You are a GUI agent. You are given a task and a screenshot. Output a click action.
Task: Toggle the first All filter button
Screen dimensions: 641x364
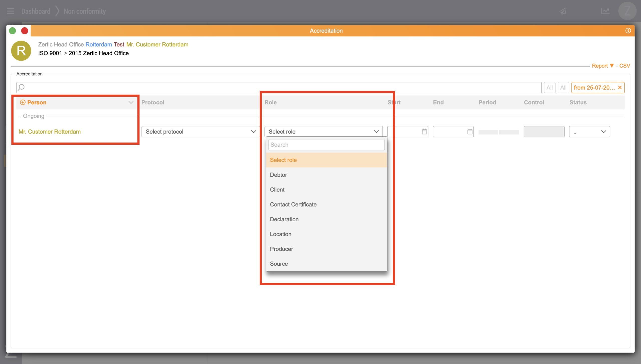(549, 88)
